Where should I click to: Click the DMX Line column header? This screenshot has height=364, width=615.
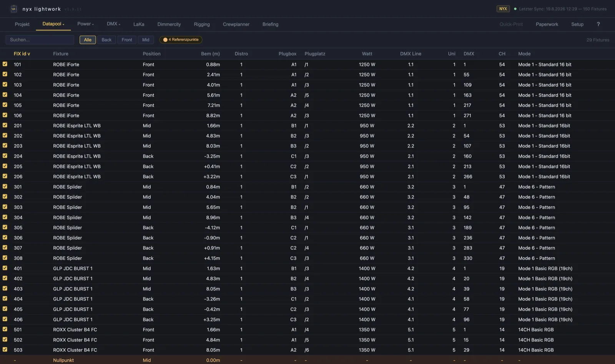(411, 54)
